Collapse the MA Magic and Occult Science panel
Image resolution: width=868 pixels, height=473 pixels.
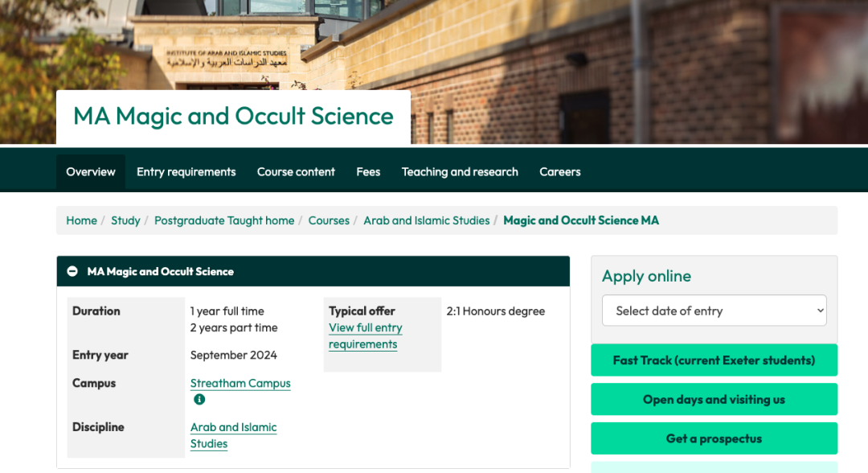[x=72, y=271]
